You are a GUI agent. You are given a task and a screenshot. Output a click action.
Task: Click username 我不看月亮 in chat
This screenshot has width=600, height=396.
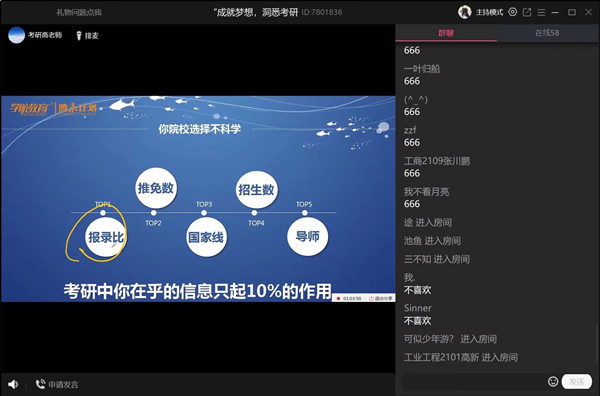point(426,191)
